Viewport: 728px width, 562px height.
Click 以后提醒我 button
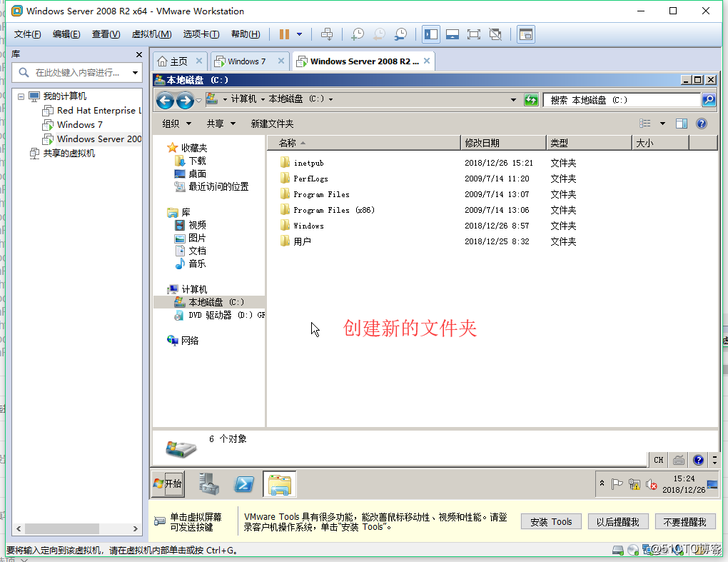click(618, 521)
